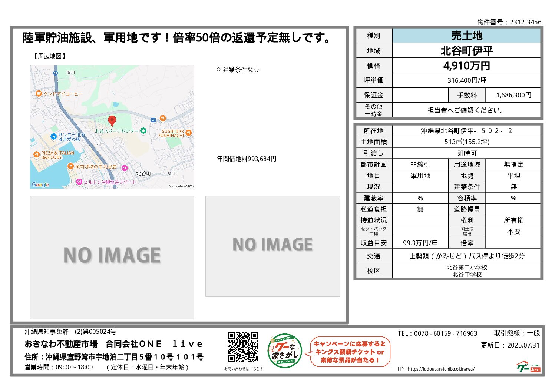The width and height of the screenshot is (555, 392).
Task: Click the license text 沖縄県知事免許 (2)第005024号
Action: pyautogui.click(x=70, y=332)
